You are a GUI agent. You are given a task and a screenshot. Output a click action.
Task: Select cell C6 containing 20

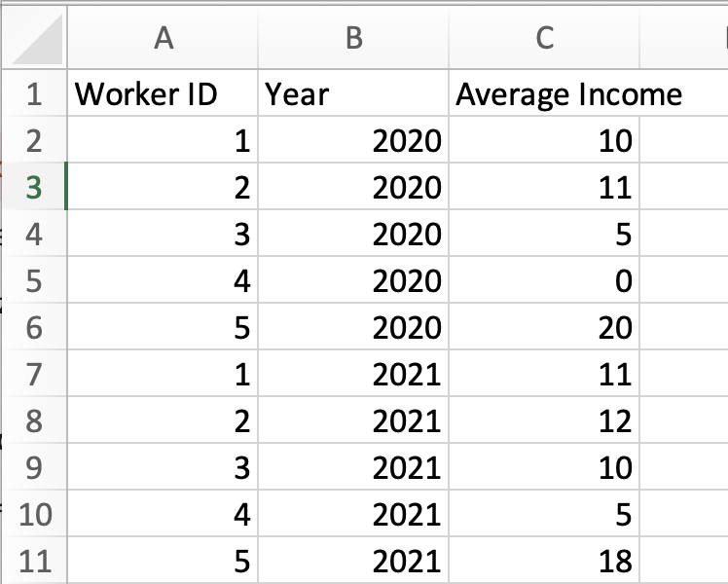click(544, 328)
